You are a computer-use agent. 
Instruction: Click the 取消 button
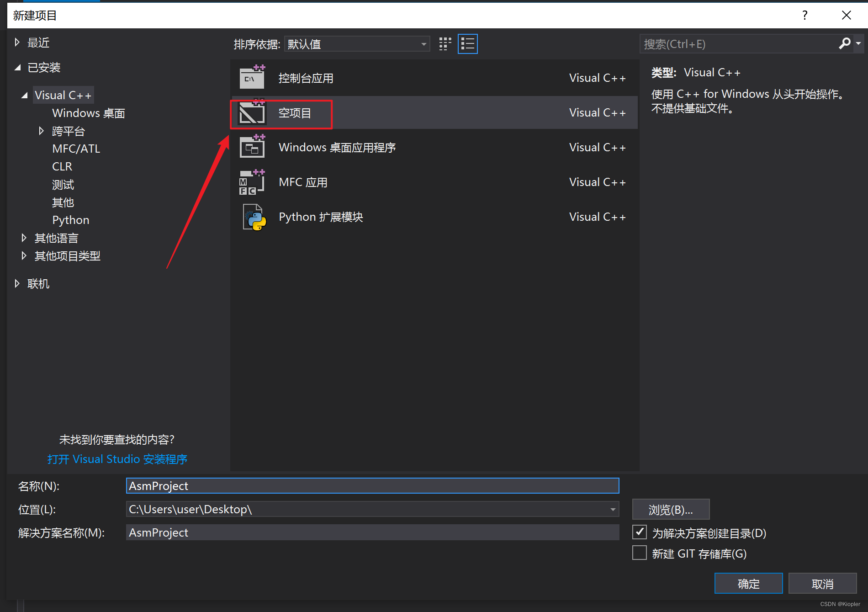[x=822, y=583]
